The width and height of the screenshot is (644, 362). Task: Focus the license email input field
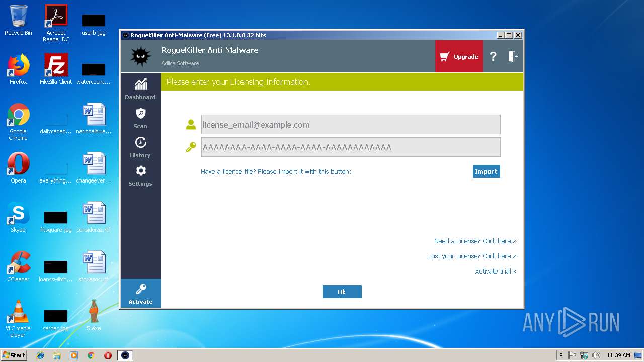[x=351, y=125]
